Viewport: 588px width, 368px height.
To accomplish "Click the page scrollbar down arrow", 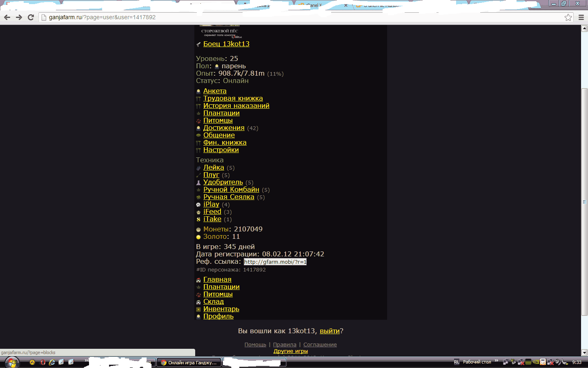I will pyautogui.click(x=584, y=352).
